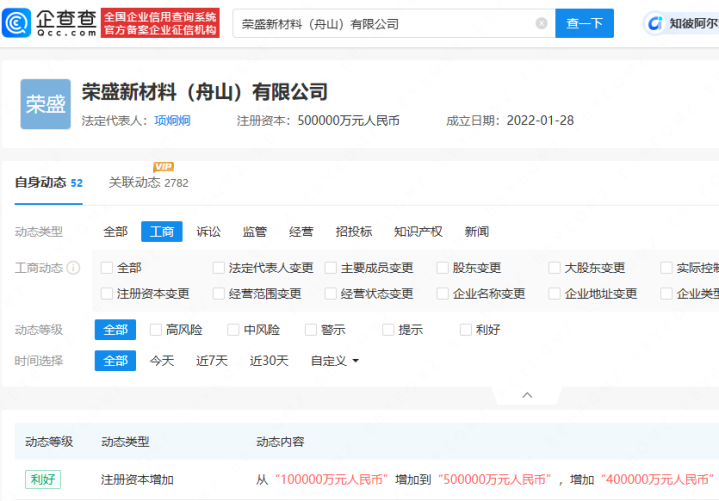The height and width of the screenshot is (501, 719).
Task: Check the 注册资本变更 checkbox
Action: 107,293
